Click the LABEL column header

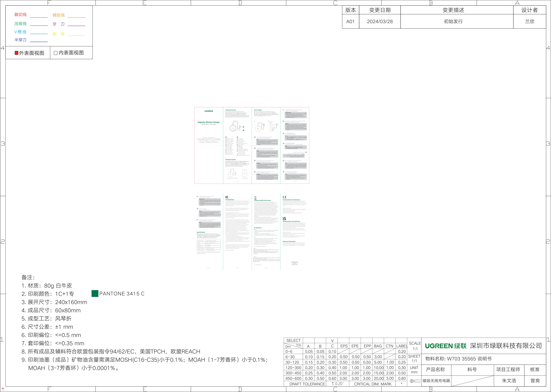(402, 346)
